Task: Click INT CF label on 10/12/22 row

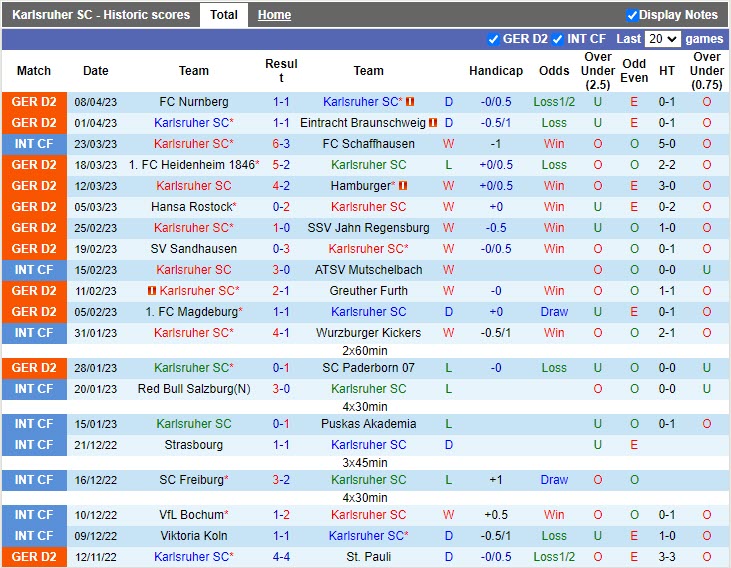Action: (34, 514)
